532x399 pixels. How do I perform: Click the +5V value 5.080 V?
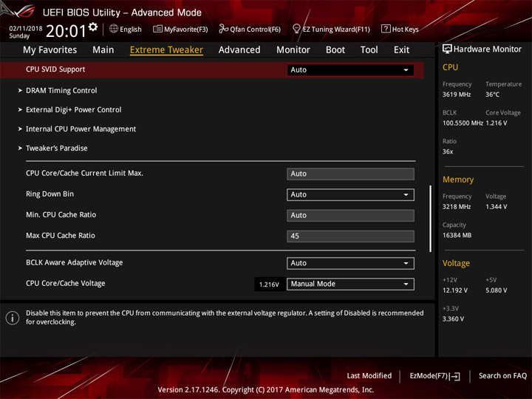496,290
